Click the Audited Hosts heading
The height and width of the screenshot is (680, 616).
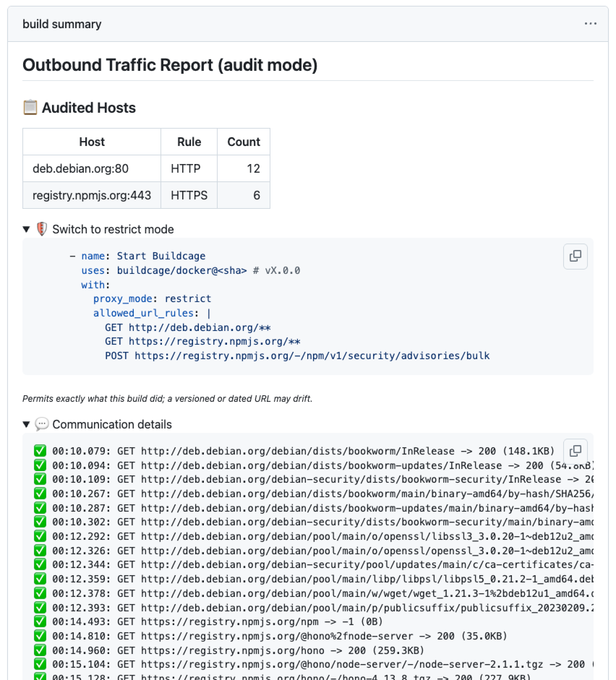pos(89,108)
